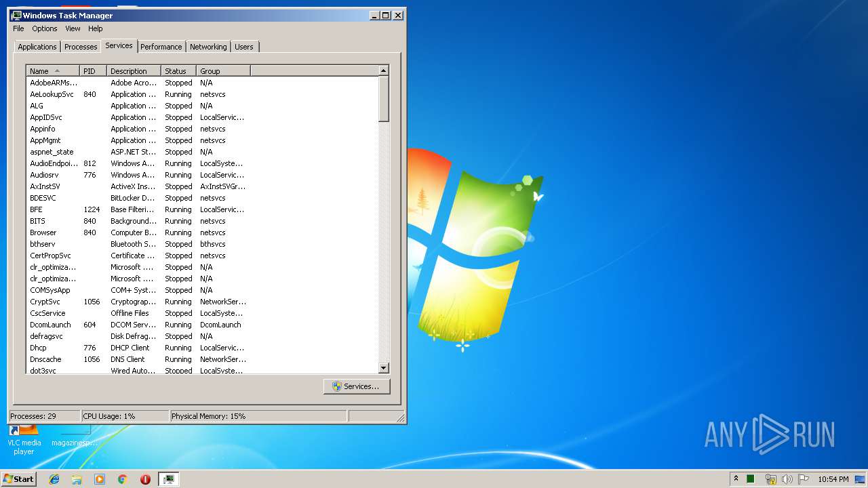Select the DcomLaunch service row

pyautogui.click(x=203, y=325)
